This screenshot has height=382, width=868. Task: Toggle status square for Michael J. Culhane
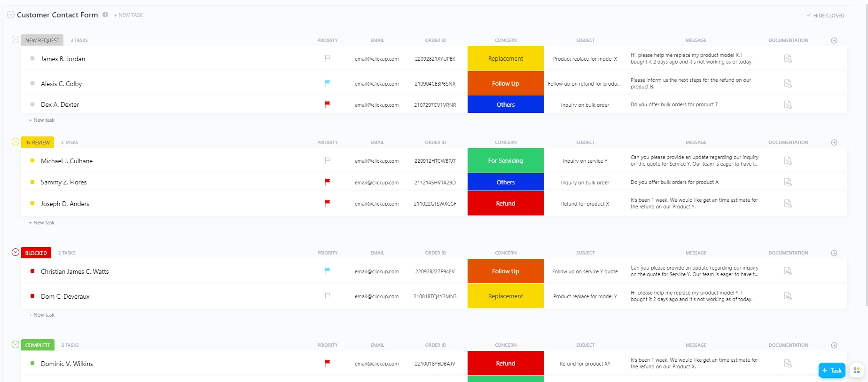point(32,160)
